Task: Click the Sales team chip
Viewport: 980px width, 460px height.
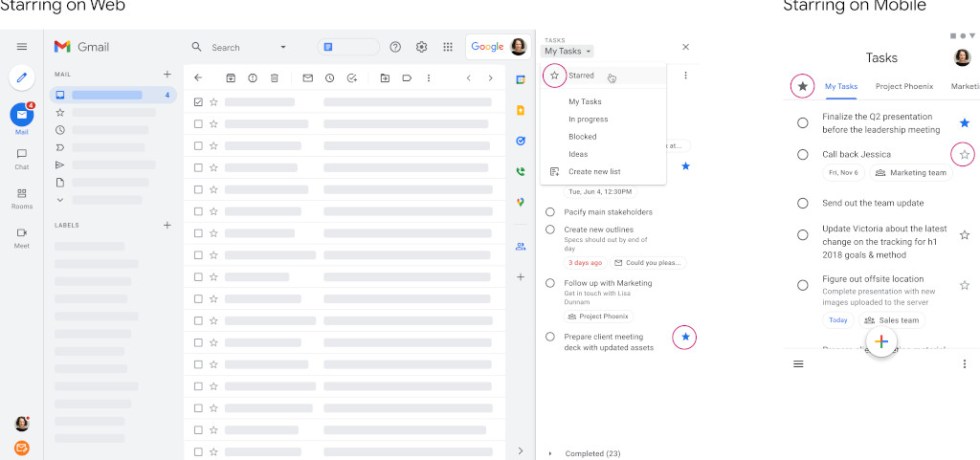Action: [892, 320]
